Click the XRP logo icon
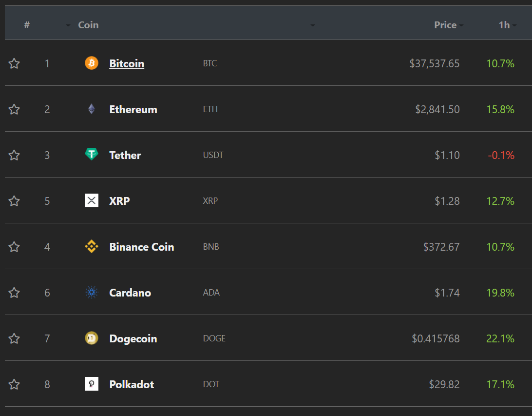This screenshot has width=532, height=416. tap(92, 200)
